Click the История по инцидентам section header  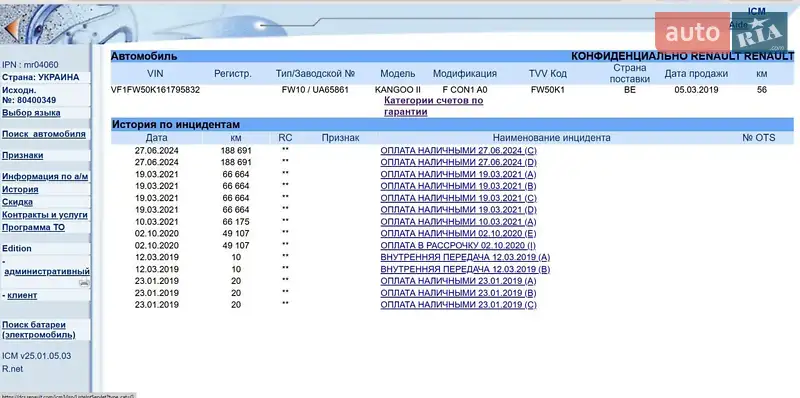(x=176, y=125)
